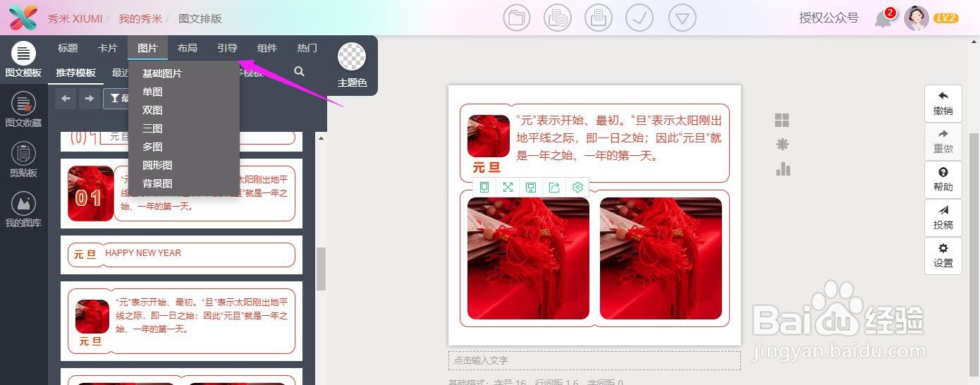
Task: Select 单图 from dropdown menu
Action: (152, 92)
